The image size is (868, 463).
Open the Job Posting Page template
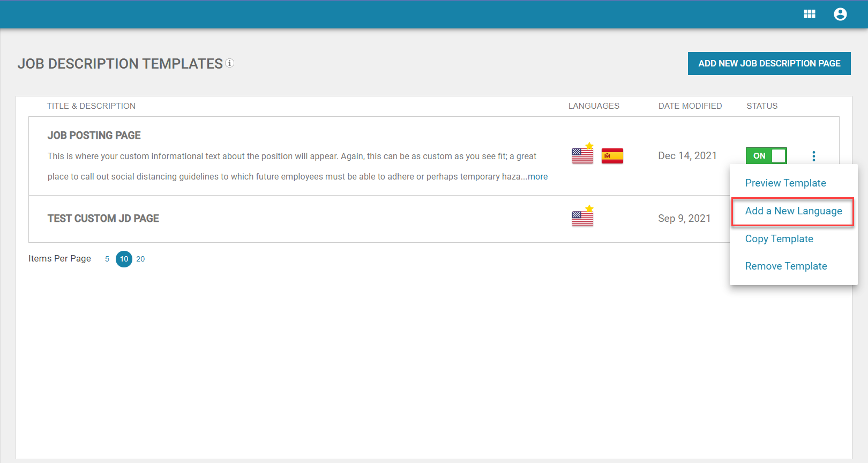click(x=94, y=136)
